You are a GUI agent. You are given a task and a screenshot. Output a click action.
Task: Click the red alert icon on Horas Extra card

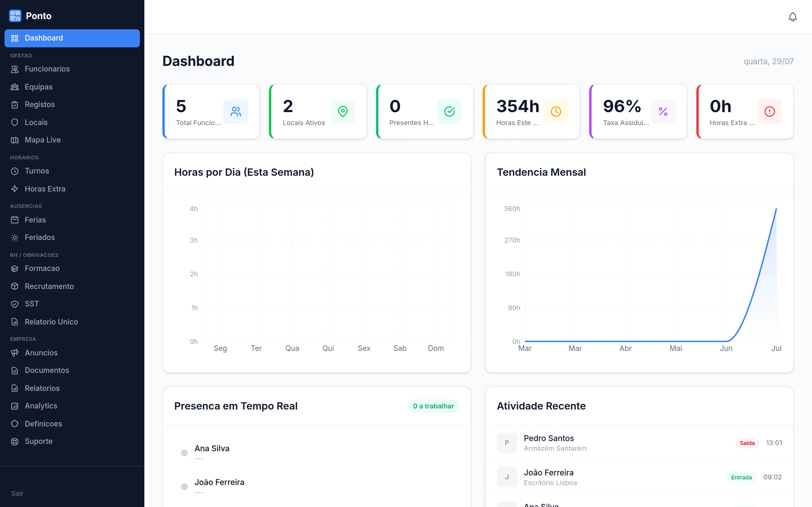point(770,111)
